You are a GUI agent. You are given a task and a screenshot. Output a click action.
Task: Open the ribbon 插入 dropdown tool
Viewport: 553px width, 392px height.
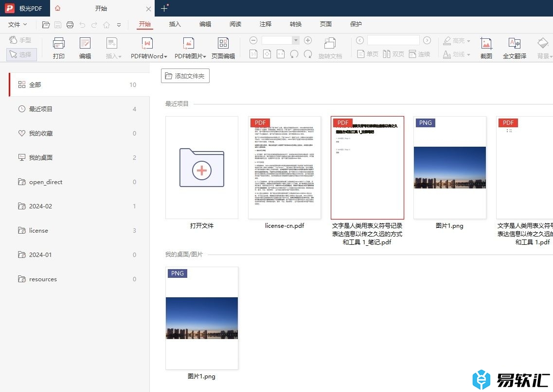point(113,48)
